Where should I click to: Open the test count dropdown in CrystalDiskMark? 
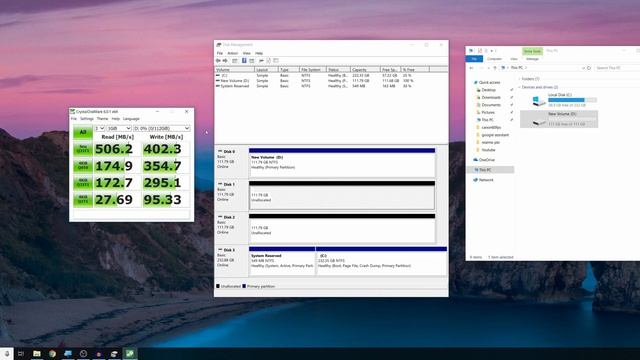[100, 128]
